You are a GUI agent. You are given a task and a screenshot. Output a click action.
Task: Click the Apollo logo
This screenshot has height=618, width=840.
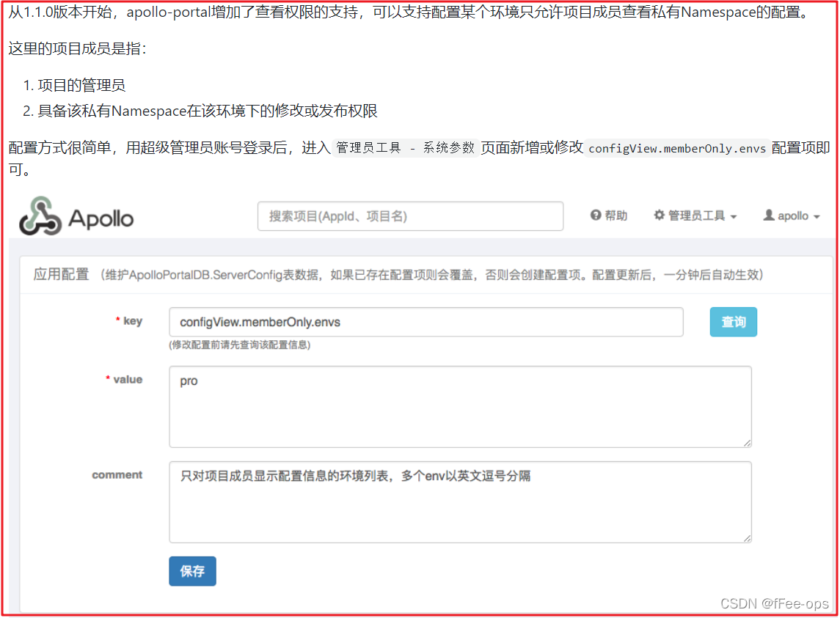click(x=76, y=216)
